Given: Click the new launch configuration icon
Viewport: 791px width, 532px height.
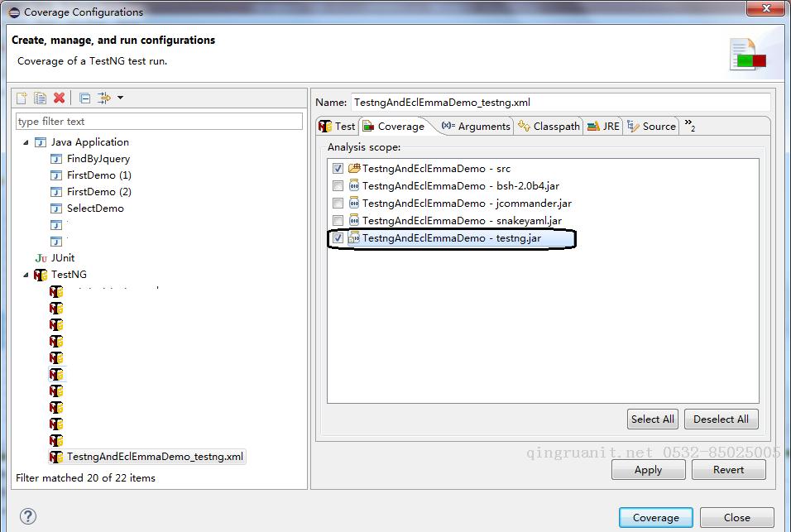Looking at the screenshot, I should click(x=22, y=98).
